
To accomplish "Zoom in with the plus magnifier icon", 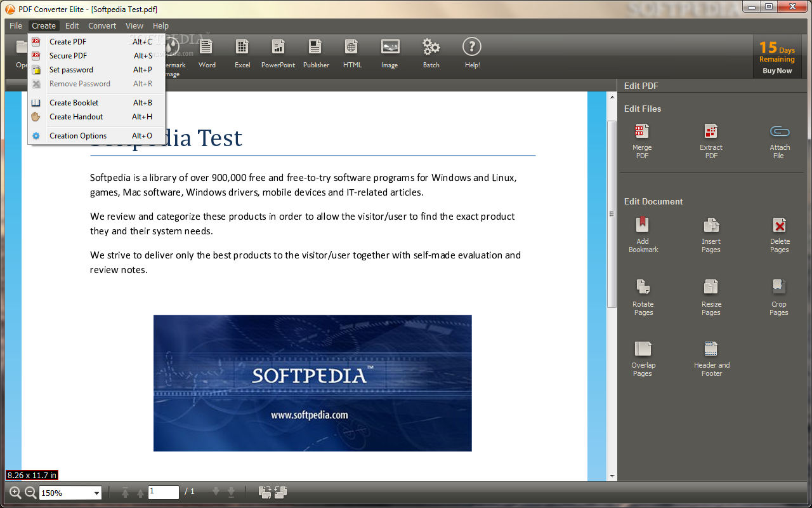I will 15,492.
